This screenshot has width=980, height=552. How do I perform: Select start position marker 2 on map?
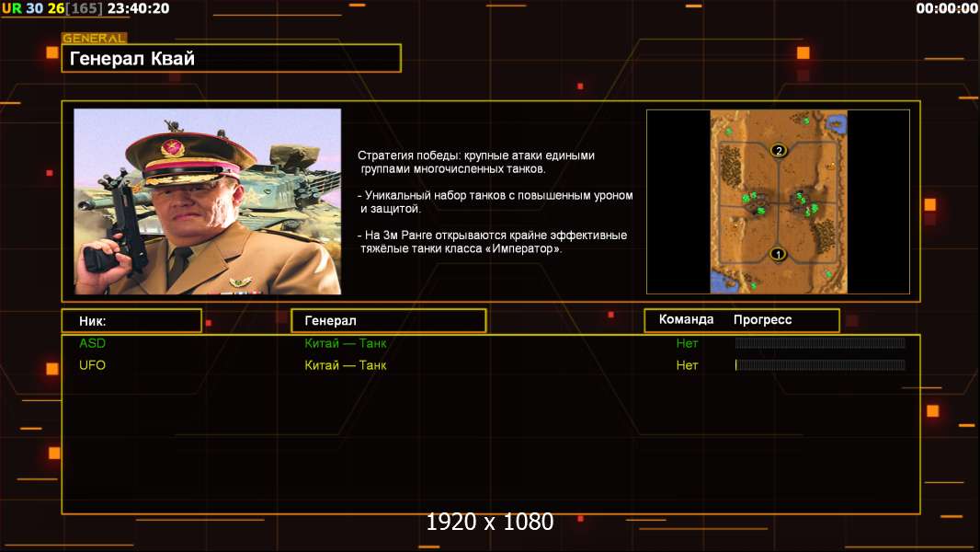click(778, 150)
